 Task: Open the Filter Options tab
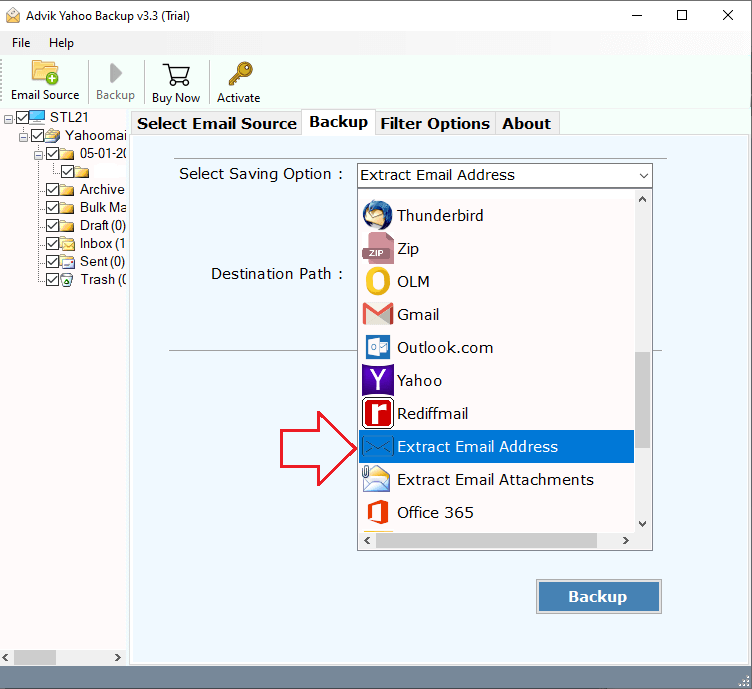(435, 123)
